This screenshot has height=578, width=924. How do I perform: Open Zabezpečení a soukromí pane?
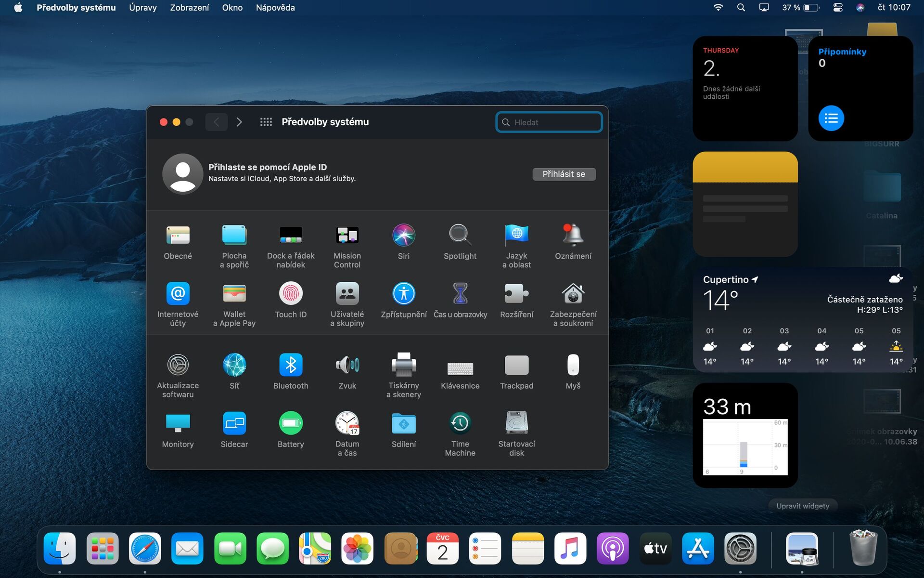[573, 294]
